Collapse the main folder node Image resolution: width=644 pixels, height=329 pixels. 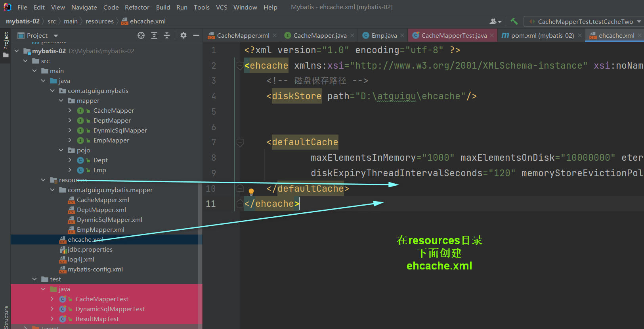click(x=34, y=71)
